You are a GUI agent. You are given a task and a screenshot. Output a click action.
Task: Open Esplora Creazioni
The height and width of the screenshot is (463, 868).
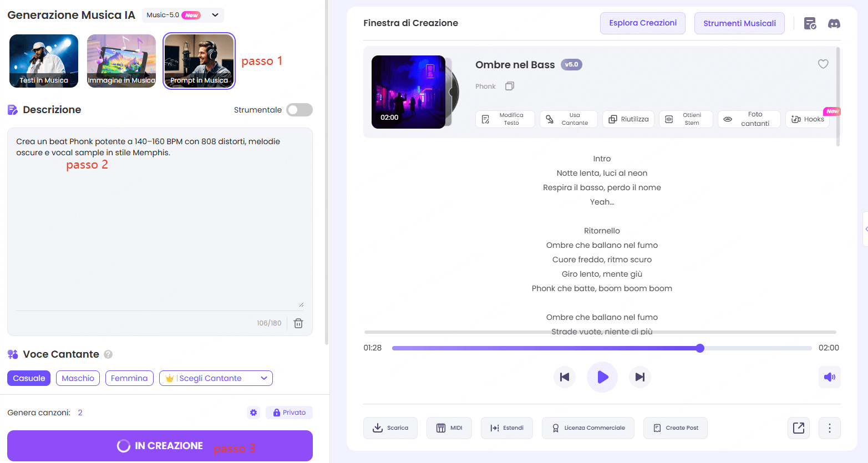[642, 23]
